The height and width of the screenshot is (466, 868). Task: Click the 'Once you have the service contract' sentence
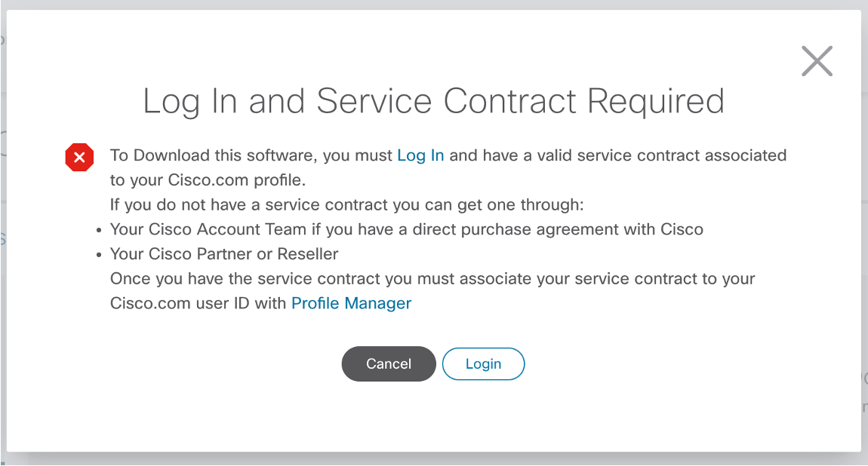432,278
